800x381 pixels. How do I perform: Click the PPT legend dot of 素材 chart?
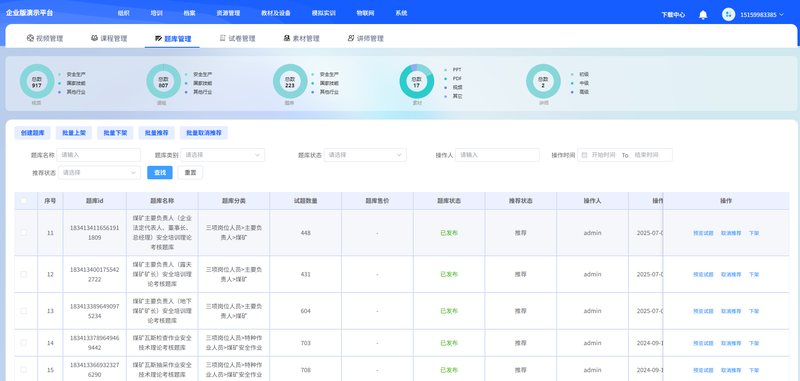pos(445,69)
